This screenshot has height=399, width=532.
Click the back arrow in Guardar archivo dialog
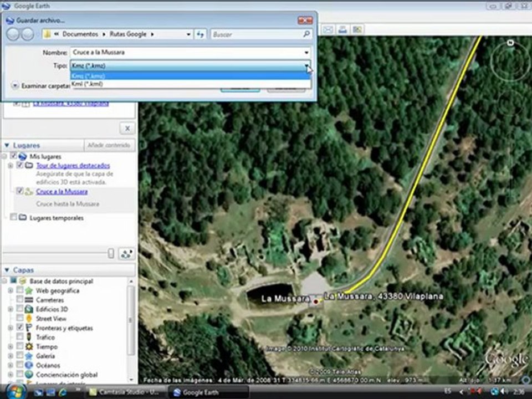click(x=13, y=34)
